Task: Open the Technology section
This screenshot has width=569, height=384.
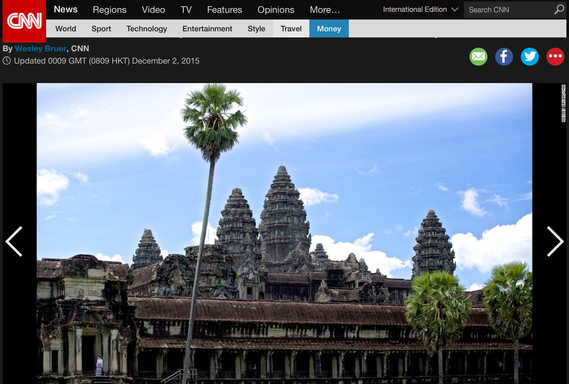Action: pos(147,29)
